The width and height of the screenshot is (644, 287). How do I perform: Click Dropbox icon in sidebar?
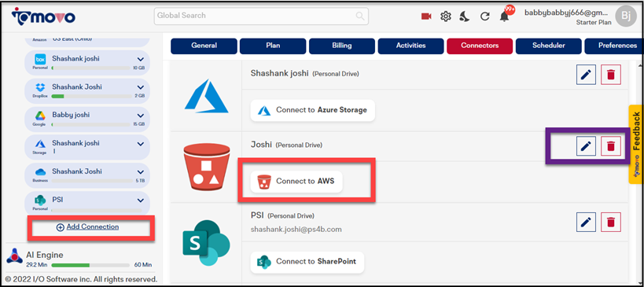40,87
